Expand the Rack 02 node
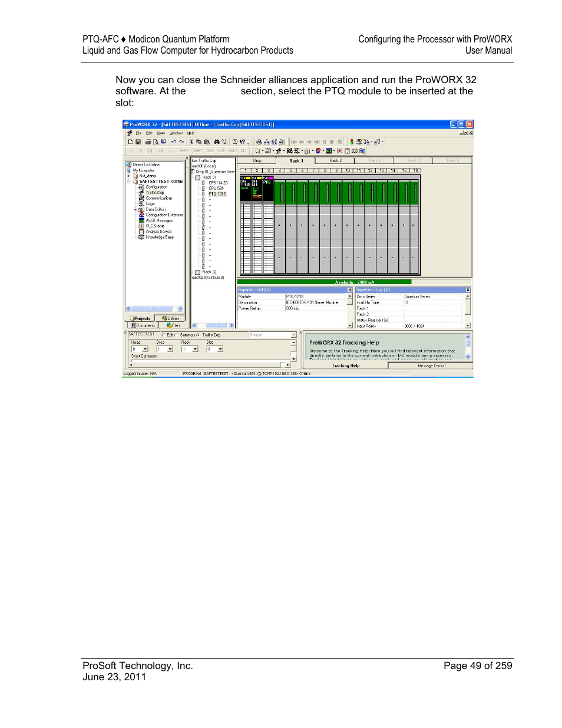 tap(191, 272)
